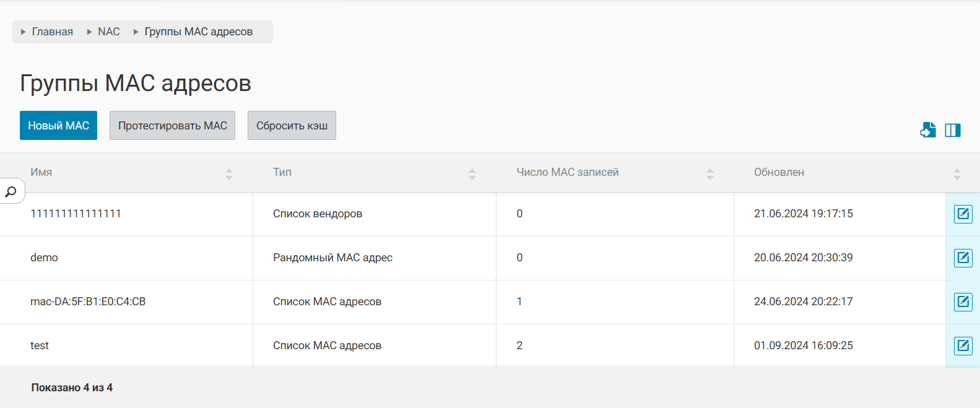Click the mac-DA:5F:B1:E0:C4:CB name cell
This screenshot has width=980, height=408.
coord(88,302)
